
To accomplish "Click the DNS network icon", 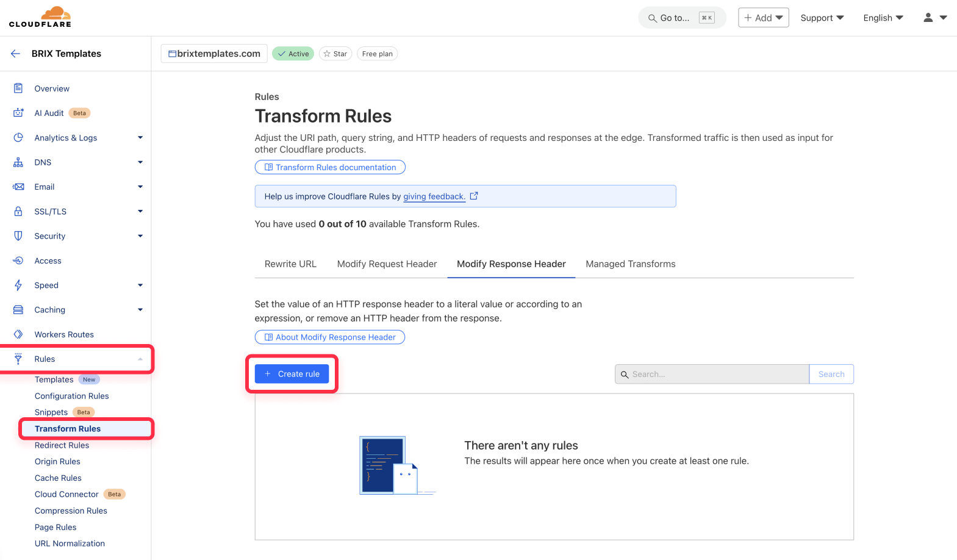I will pos(18,162).
